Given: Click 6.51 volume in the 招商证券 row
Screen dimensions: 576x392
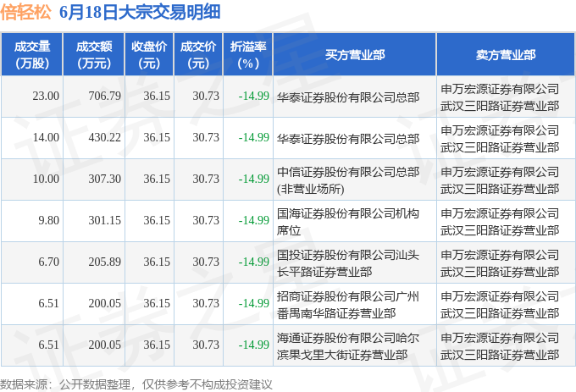Looking at the screenshot, I should point(48,304).
